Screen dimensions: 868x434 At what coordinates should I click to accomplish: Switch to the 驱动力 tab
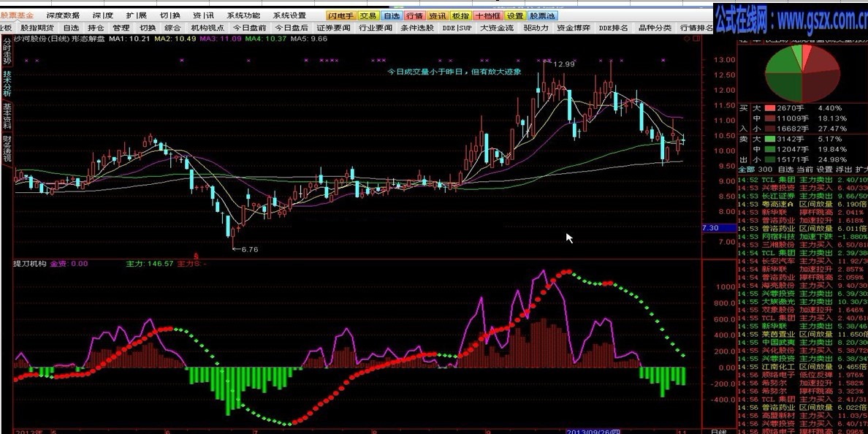click(536, 28)
